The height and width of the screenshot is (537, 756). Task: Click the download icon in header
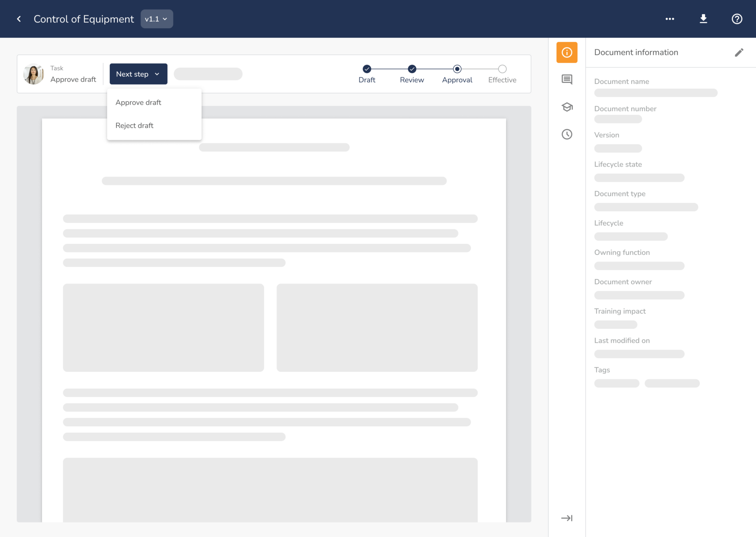703,19
